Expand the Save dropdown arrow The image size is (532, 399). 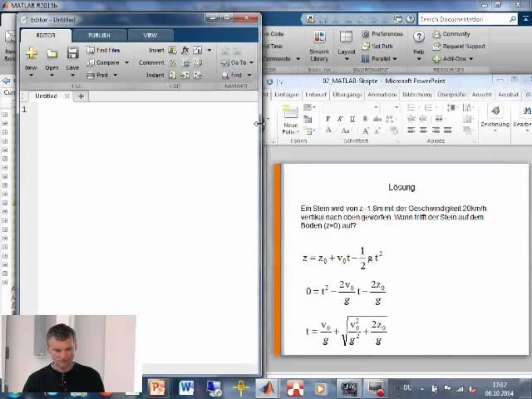coord(72,75)
